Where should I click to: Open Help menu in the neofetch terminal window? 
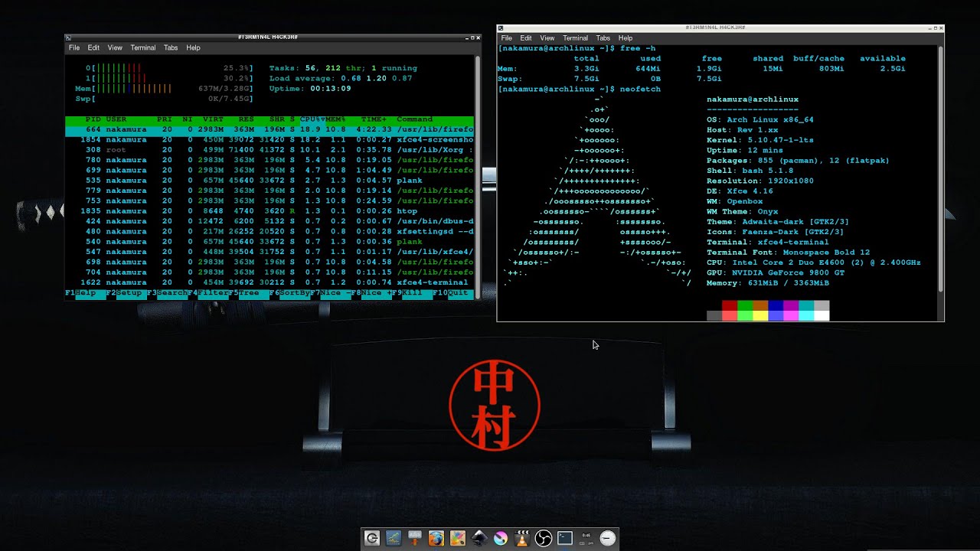626,38
